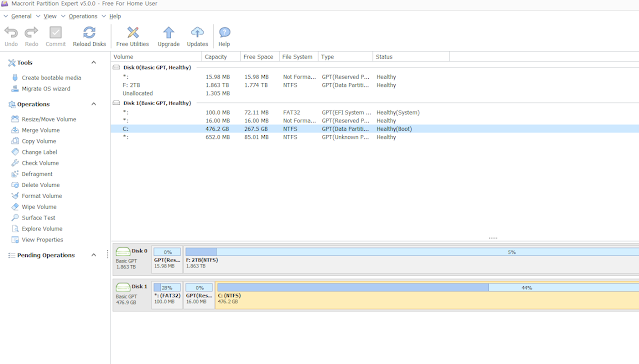Click Copy Volume icon
639x364 pixels.
point(15,141)
